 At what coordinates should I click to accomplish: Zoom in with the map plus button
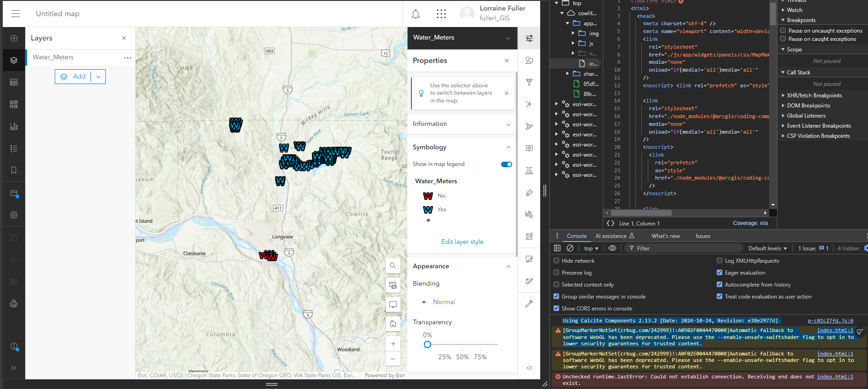393,344
